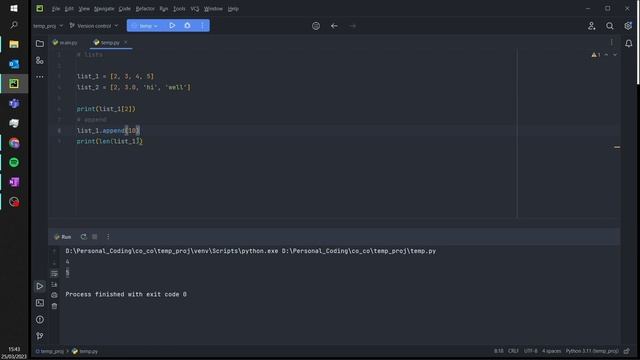Image resolution: width=640 pixels, height=360 pixels.
Task: Navigate forward with the right arrow
Action: click(352, 26)
